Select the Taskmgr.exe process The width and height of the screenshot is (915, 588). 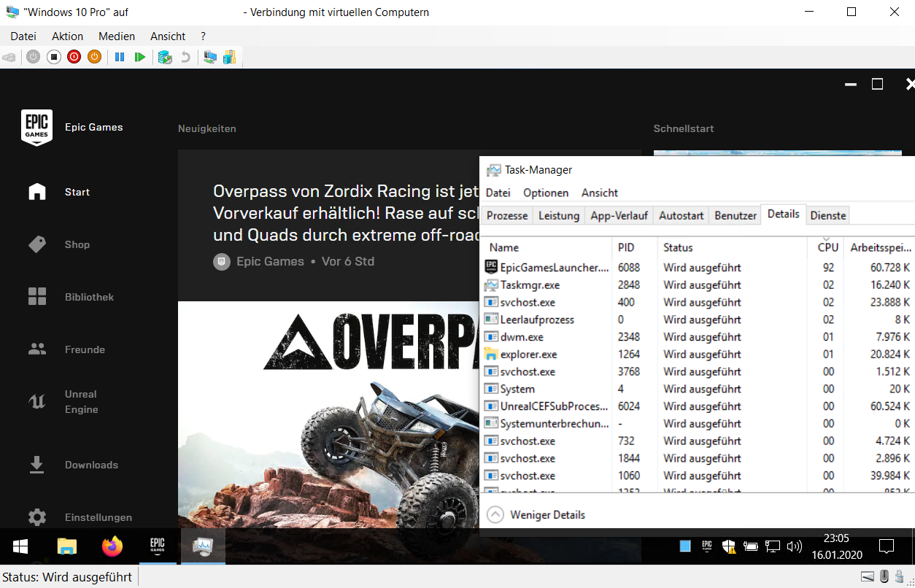point(698,285)
